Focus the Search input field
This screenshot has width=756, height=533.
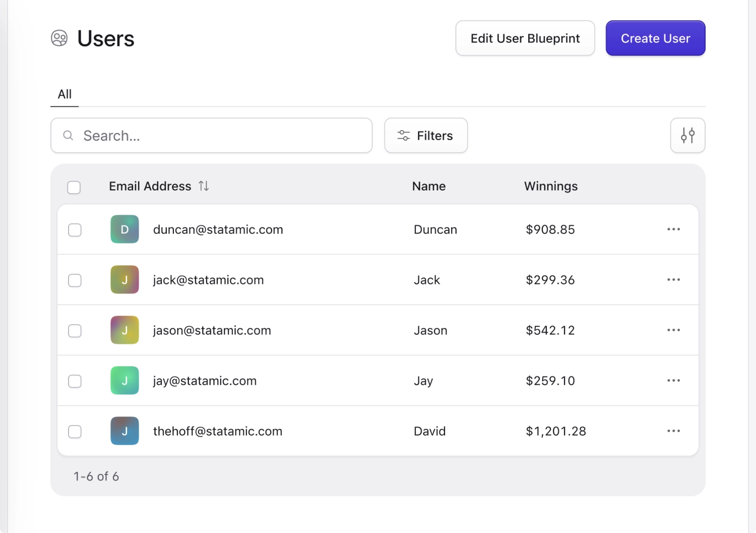click(222, 136)
